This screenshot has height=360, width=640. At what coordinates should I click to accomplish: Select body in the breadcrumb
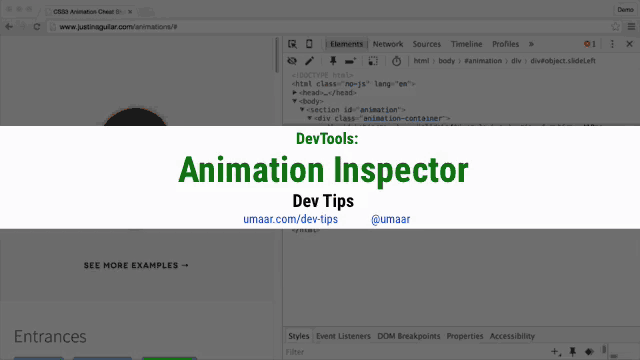point(447,61)
